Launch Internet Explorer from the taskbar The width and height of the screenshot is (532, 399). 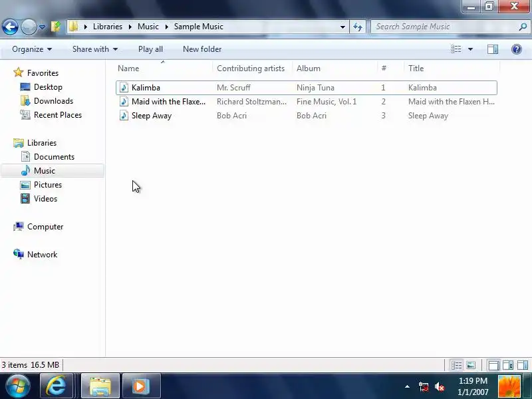[x=57, y=386]
